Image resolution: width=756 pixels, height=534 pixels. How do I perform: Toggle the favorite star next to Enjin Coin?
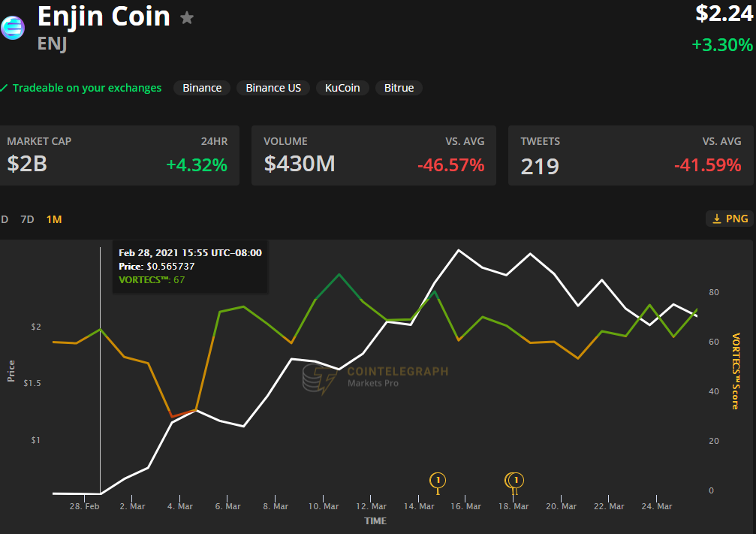187,18
